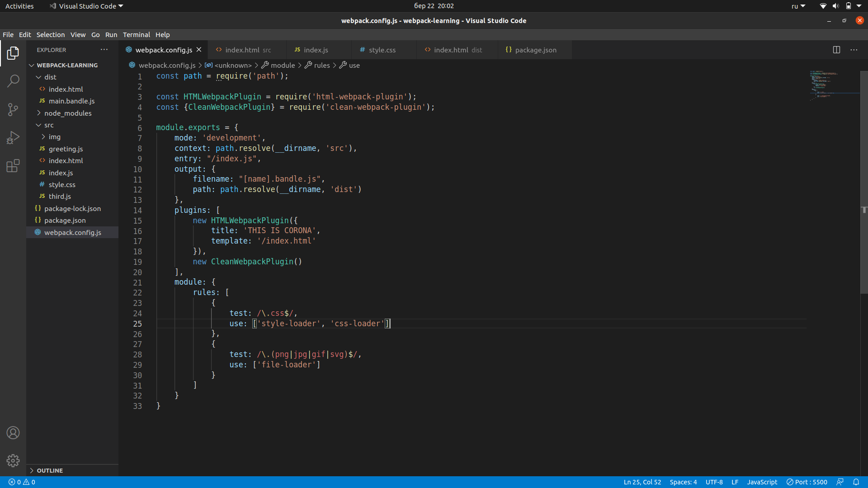Open Explorer Views and More Actions ellipsis
This screenshot has height=488, width=868.
pyautogui.click(x=104, y=50)
